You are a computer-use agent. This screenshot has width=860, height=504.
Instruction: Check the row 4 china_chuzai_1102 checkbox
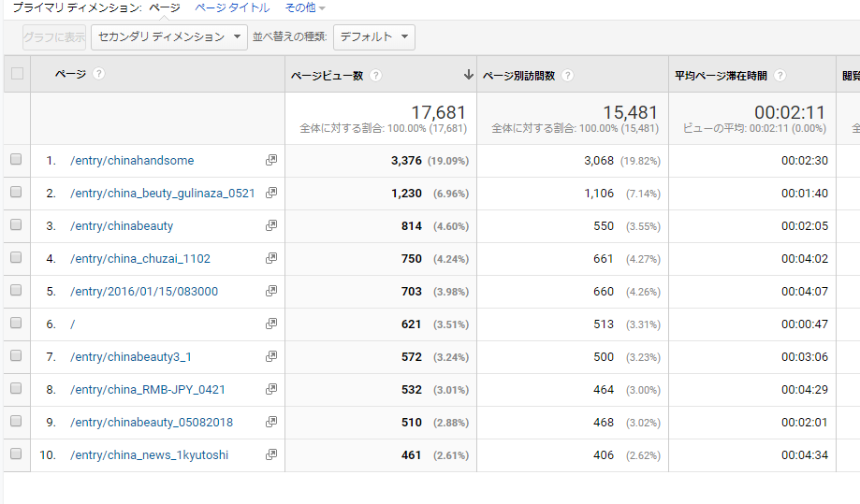click(x=16, y=257)
